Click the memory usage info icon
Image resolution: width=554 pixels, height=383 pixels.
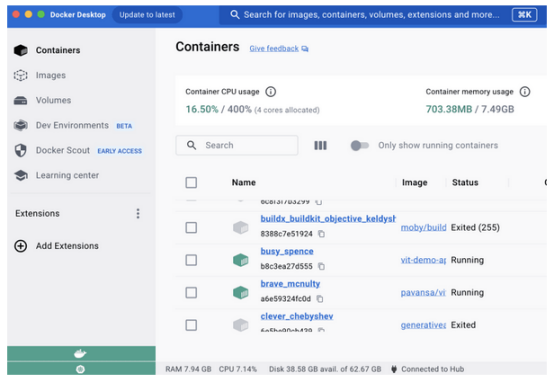(525, 92)
